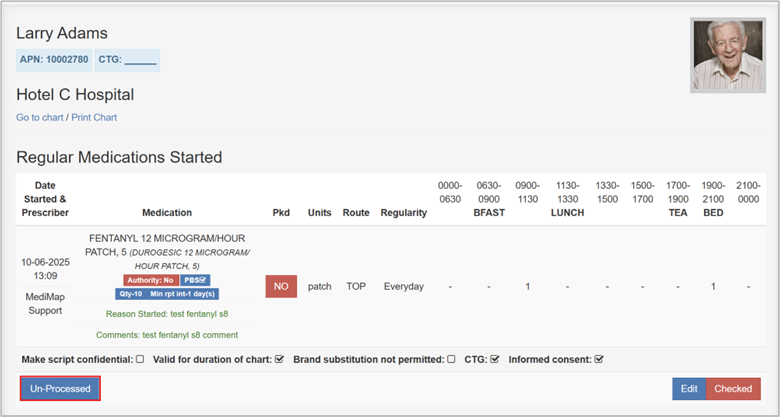Click the Un-Processed button
780x417 pixels.
60,388
